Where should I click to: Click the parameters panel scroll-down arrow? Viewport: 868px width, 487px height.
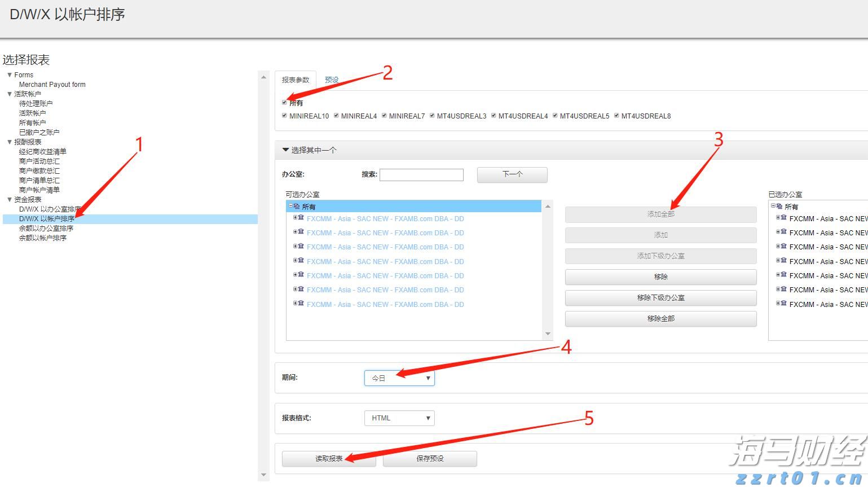click(263, 475)
